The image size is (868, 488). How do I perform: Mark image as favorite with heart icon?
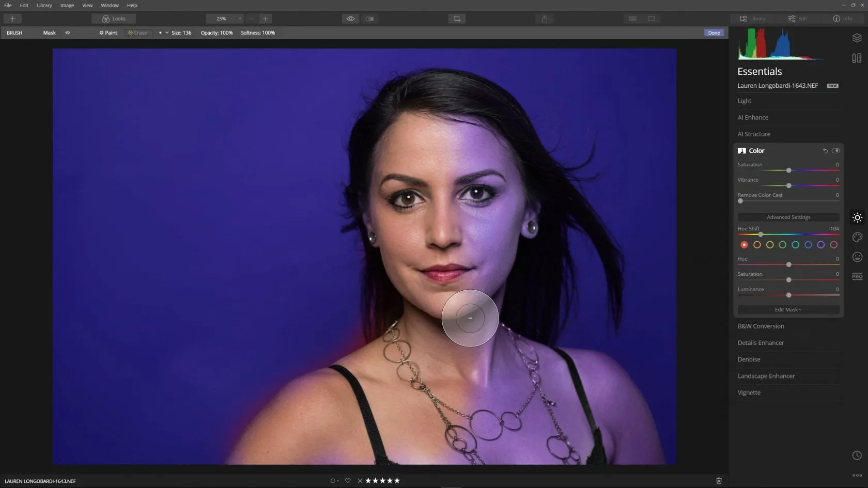click(348, 481)
